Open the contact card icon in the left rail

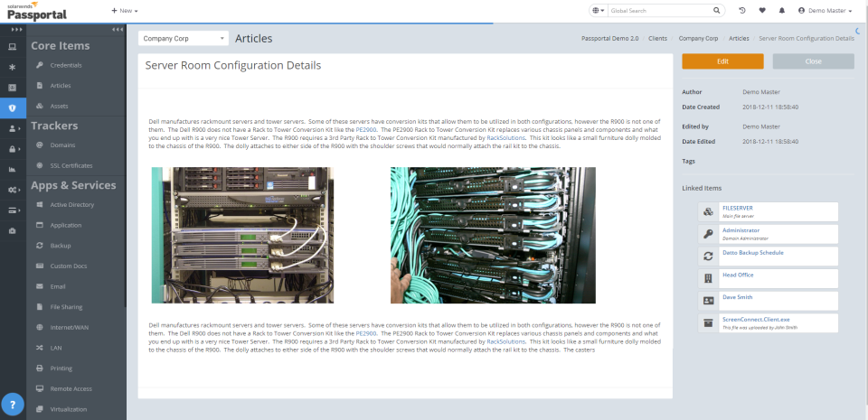click(12, 88)
